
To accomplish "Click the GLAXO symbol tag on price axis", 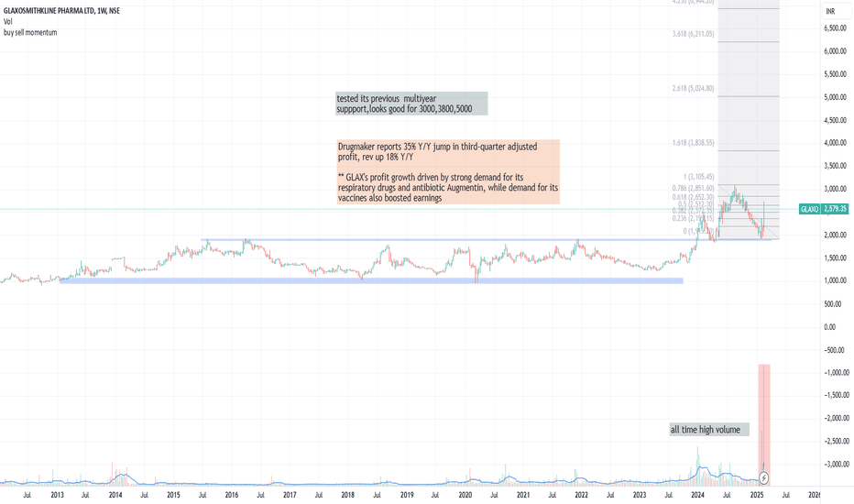I will pos(809,209).
